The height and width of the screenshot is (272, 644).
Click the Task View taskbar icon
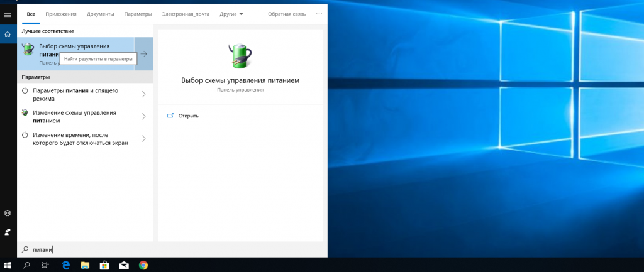[x=46, y=265]
